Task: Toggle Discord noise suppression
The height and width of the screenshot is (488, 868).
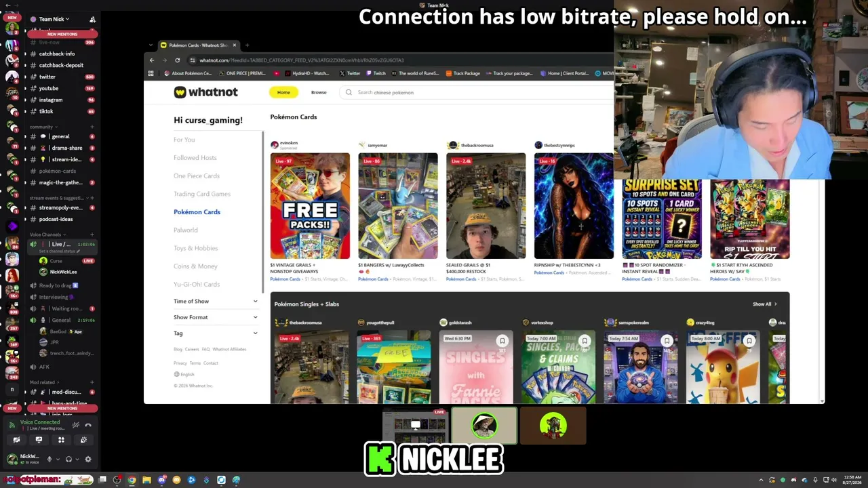Action: pos(76,426)
